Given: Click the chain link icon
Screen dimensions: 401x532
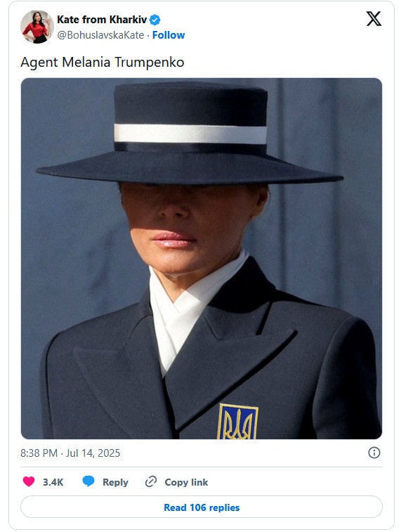Looking at the screenshot, I should 151,481.
